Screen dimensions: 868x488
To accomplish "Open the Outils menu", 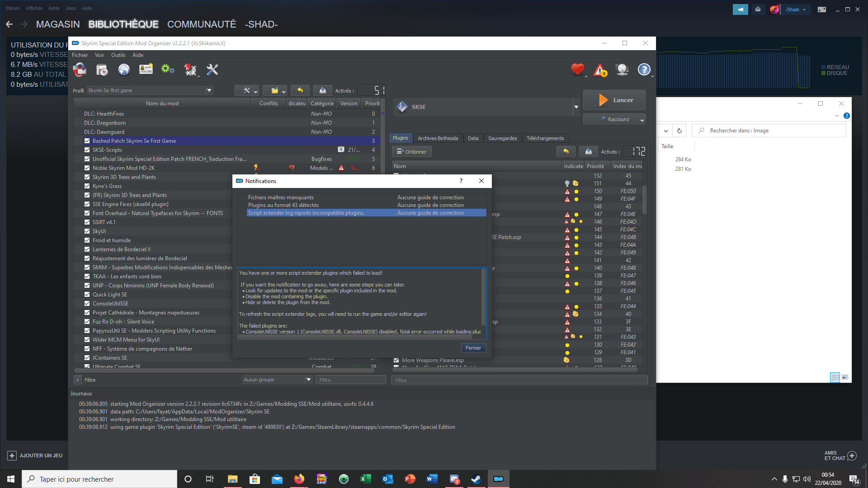I will (x=118, y=55).
